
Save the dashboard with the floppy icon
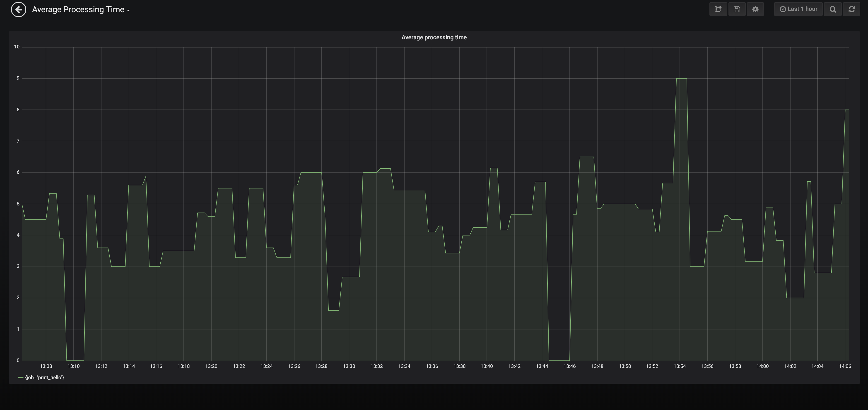click(737, 9)
